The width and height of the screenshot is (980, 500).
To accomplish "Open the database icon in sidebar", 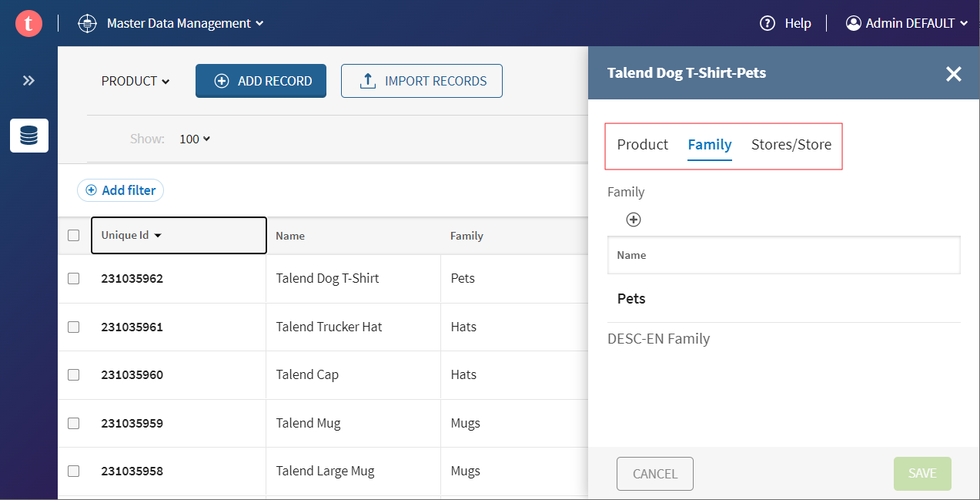I will click(x=29, y=136).
